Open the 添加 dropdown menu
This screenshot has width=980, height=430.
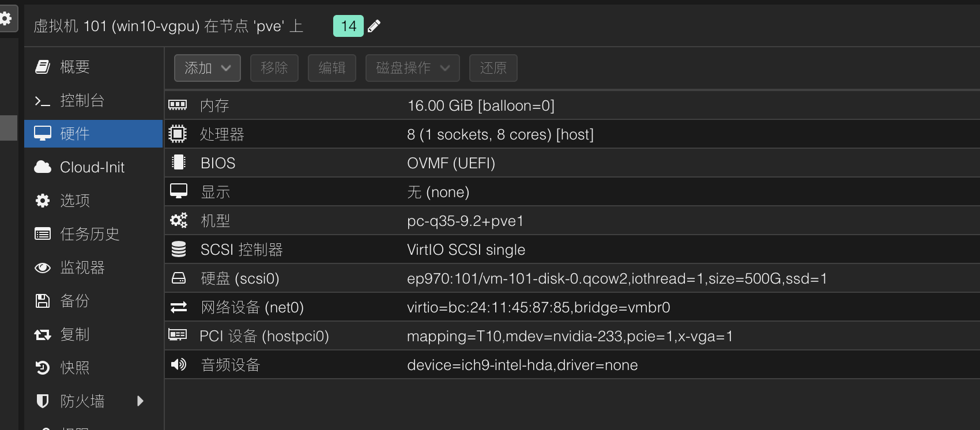[x=208, y=68]
